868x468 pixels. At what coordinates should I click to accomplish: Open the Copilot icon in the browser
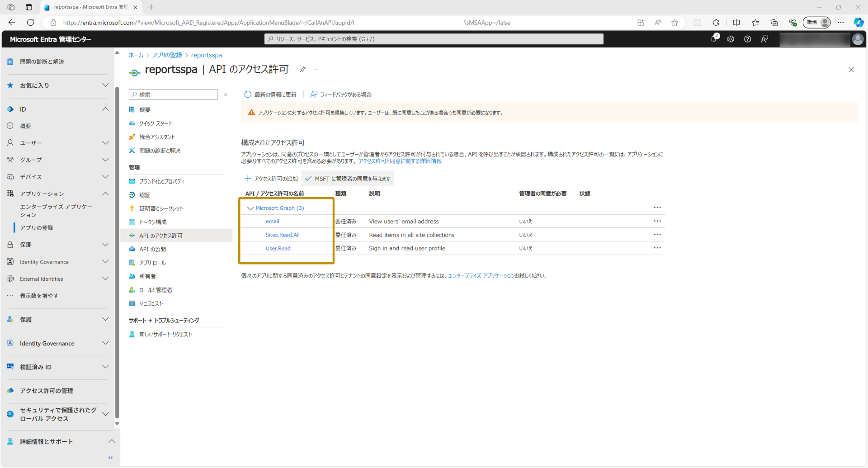[859, 23]
